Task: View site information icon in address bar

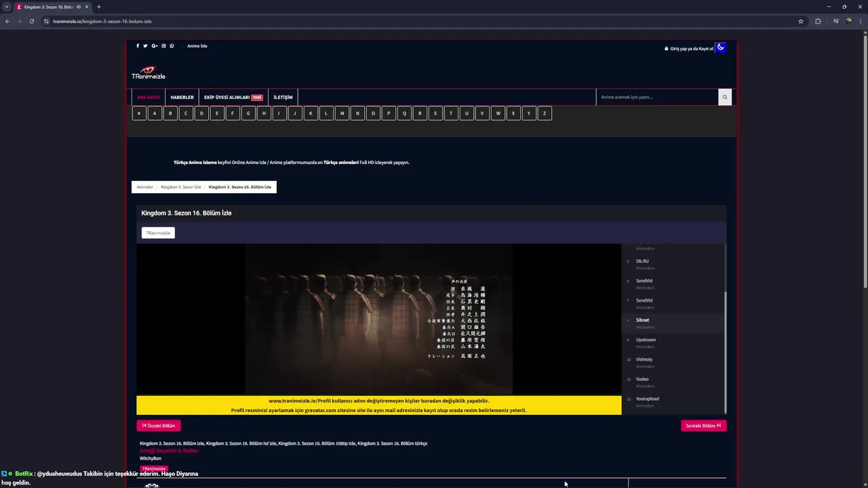Action: coord(46,21)
